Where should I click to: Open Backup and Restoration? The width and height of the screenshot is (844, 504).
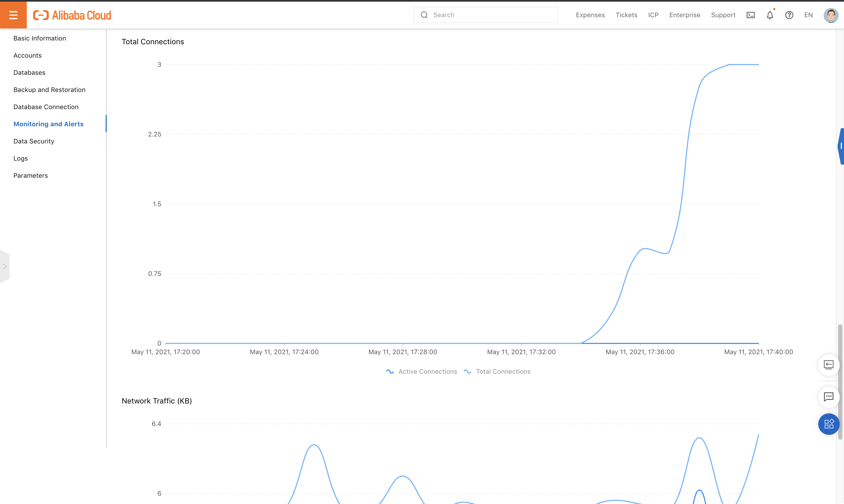click(x=49, y=90)
